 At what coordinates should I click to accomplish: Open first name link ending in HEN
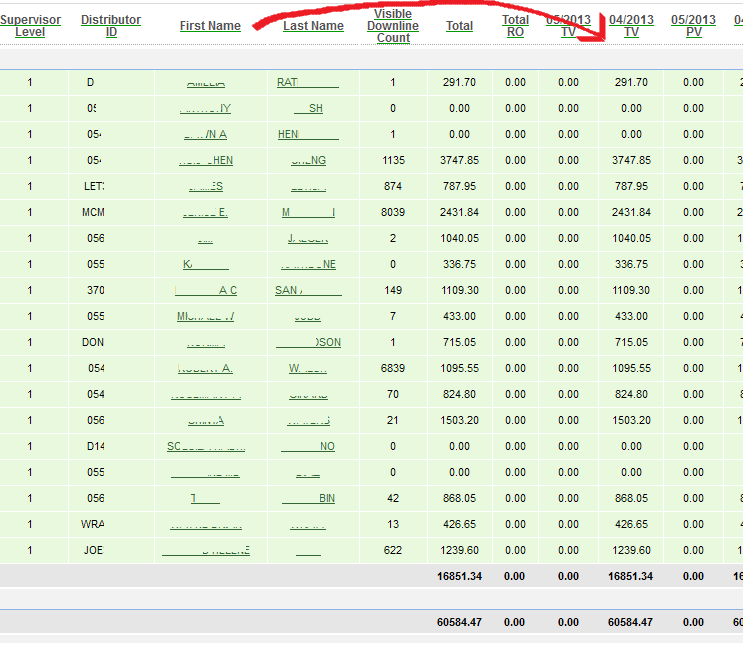[205, 160]
